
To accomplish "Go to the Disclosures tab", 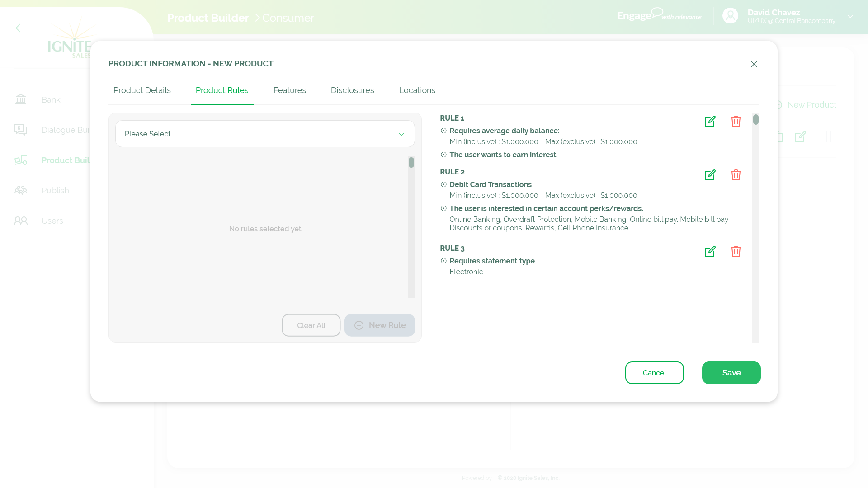I will (x=352, y=90).
